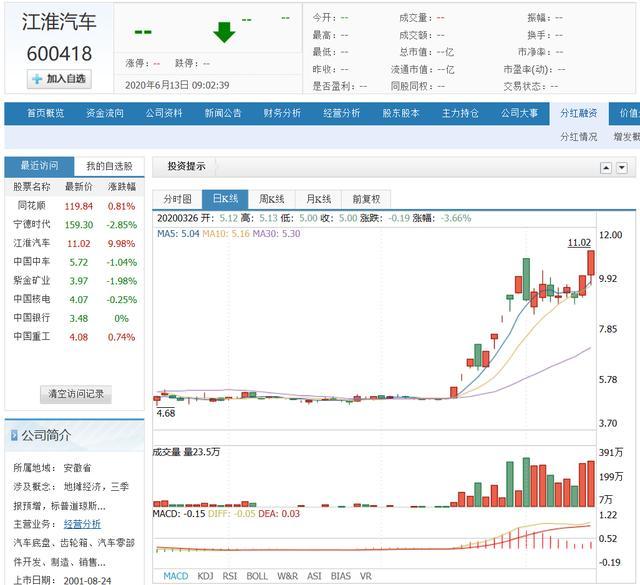Image resolution: width=640 pixels, height=585 pixels.
Task: Select the RSI indicator
Action: pyautogui.click(x=230, y=576)
